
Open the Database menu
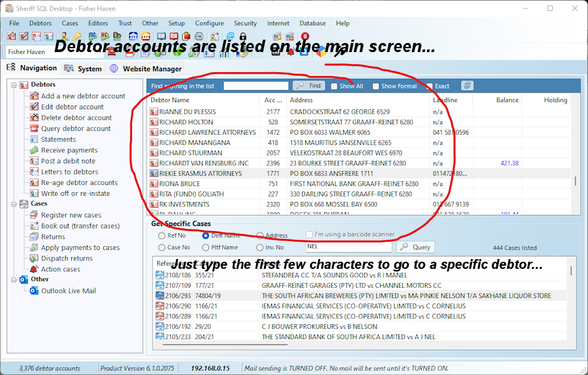point(312,23)
